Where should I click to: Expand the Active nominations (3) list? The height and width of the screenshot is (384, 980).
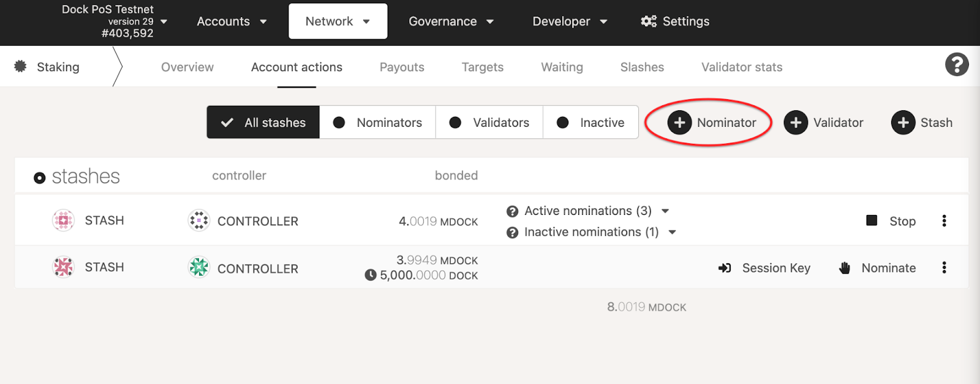665,211
